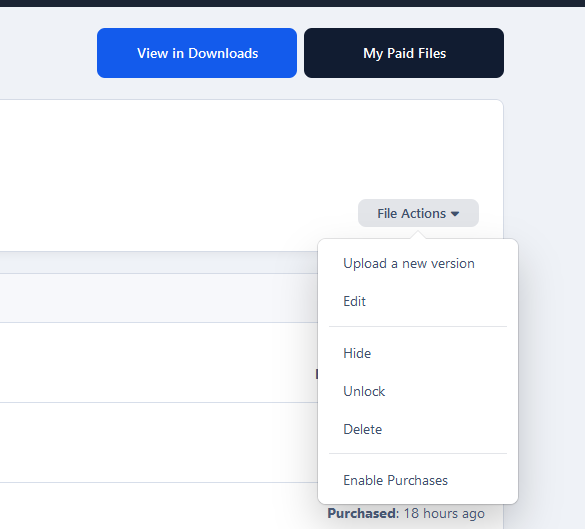Image resolution: width=585 pixels, height=529 pixels.
Task: Click the blue View in Downloads link
Action: [197, 53]
